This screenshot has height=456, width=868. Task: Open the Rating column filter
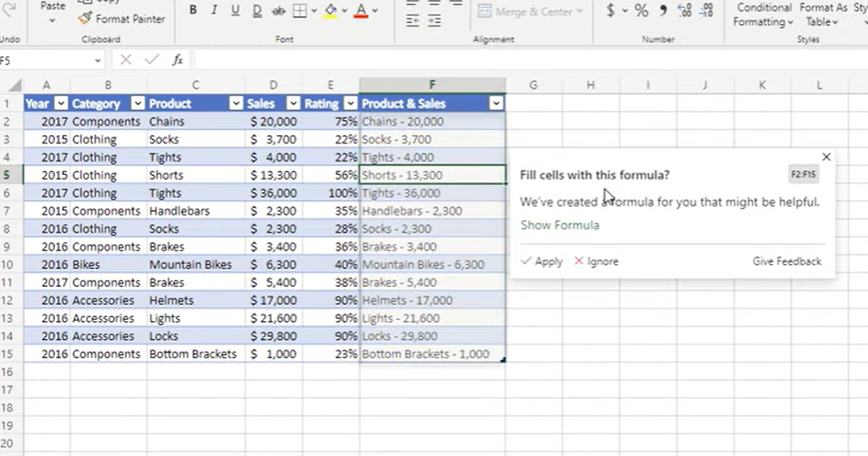pos(350,103)
